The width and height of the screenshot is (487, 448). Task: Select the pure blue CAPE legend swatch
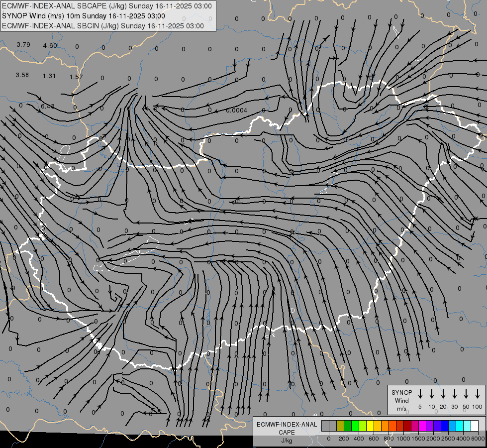point(445,426)
